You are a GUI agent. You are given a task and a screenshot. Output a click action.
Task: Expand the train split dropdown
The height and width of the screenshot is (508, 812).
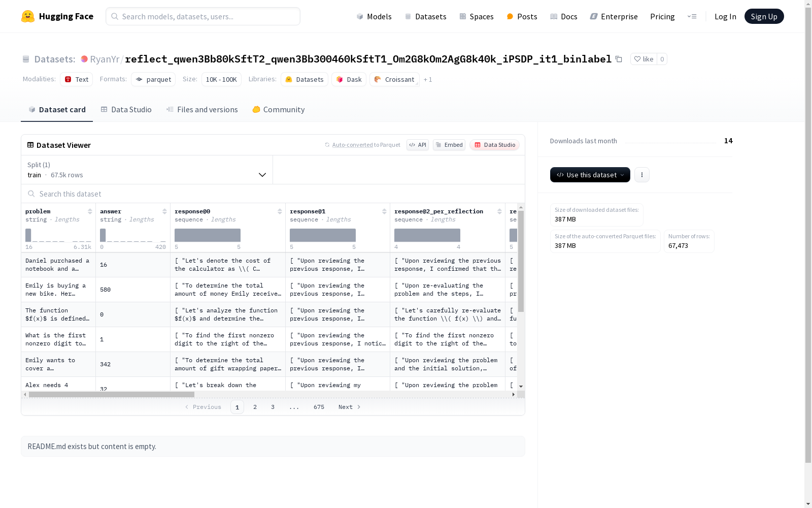click(147, 170)
